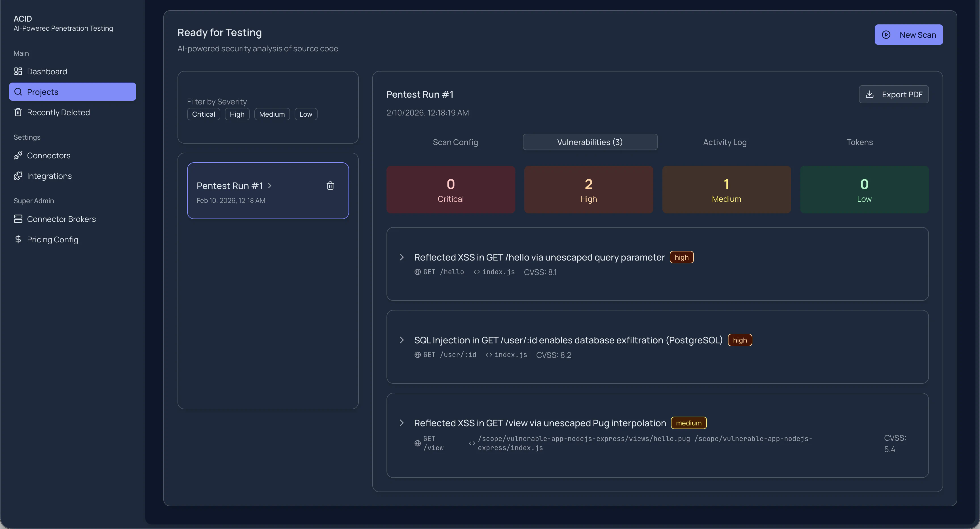The image size is (980, 529).
Task: Click the 0 Low summary card
Action: point(864,189)
